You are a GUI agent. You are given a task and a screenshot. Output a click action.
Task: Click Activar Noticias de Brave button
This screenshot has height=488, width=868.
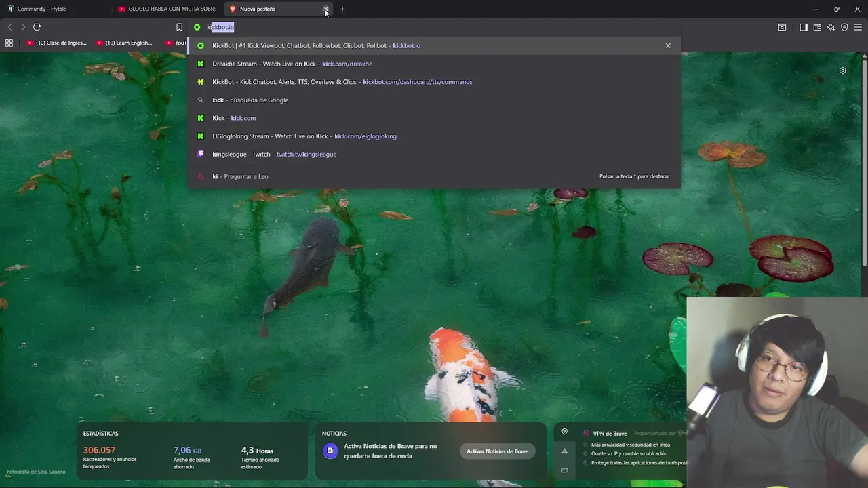pos(497,451)
